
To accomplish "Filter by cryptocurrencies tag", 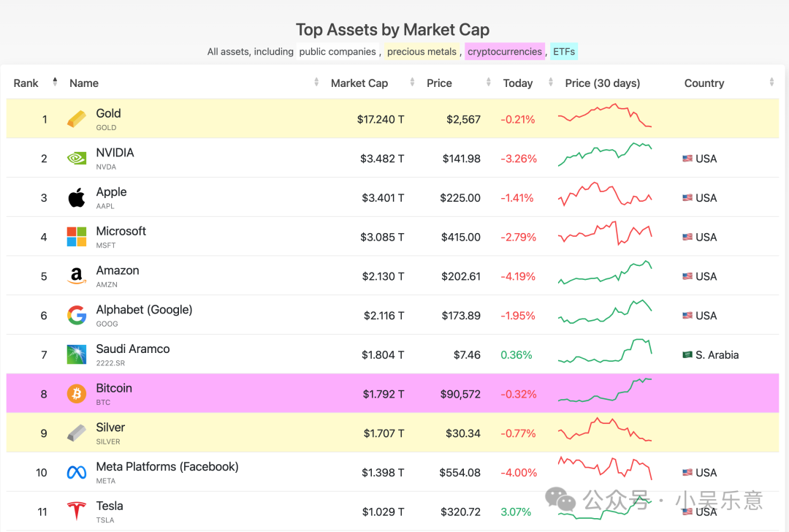I will click(x=505, y=51).
